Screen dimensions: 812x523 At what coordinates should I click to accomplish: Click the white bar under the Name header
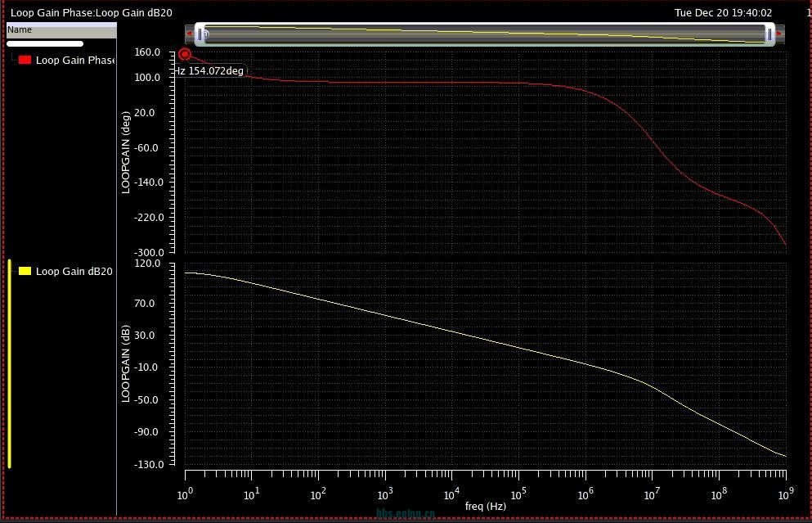pos(45,43)
